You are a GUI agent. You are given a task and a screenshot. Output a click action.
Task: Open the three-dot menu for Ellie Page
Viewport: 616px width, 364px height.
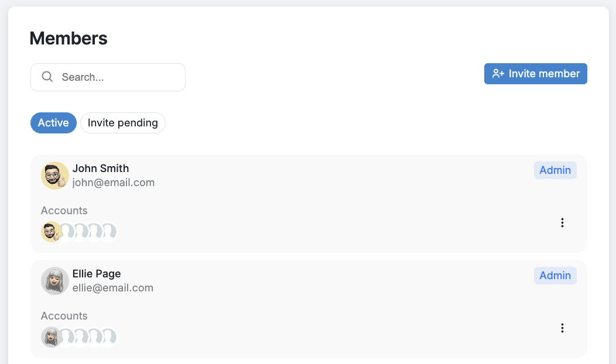(x=562, y=328)
